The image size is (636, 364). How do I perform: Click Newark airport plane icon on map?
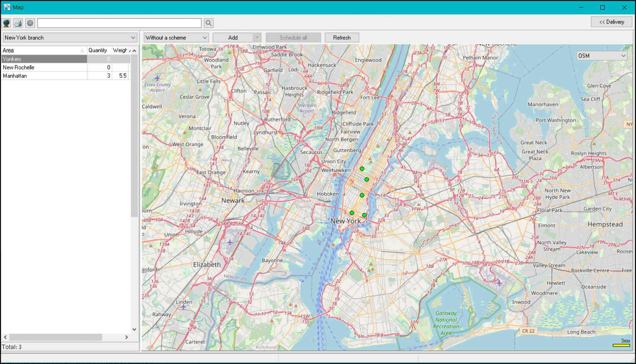230,242
